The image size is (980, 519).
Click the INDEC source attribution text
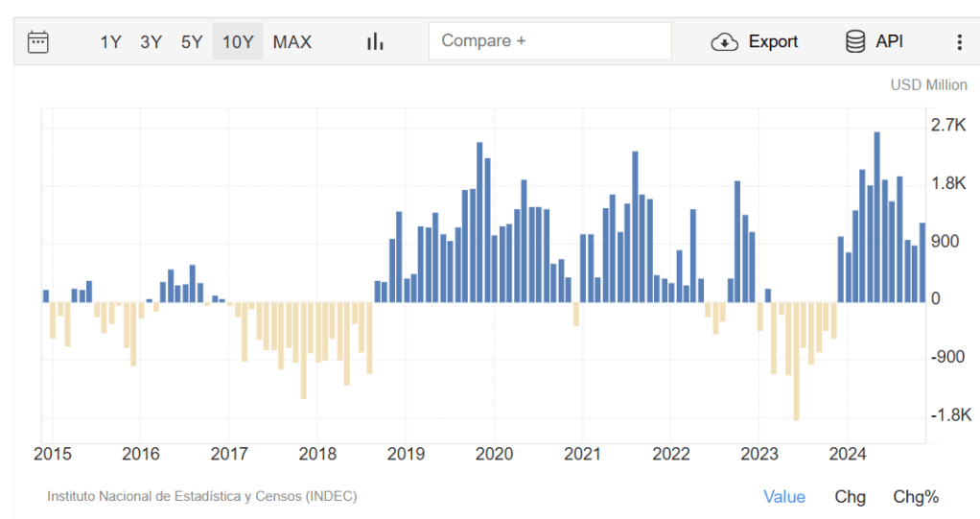point(202,496)
